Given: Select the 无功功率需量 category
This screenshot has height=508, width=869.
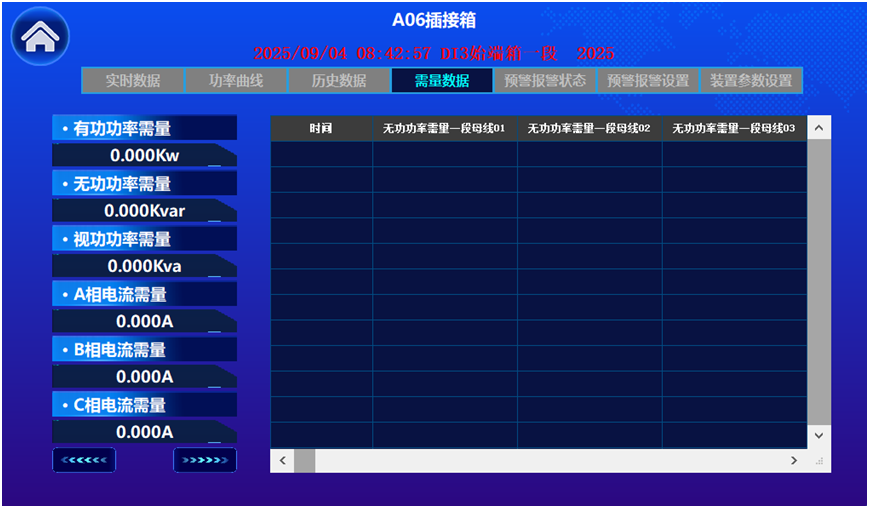Looking at the screenshot, I should click(x=145, y=183).
